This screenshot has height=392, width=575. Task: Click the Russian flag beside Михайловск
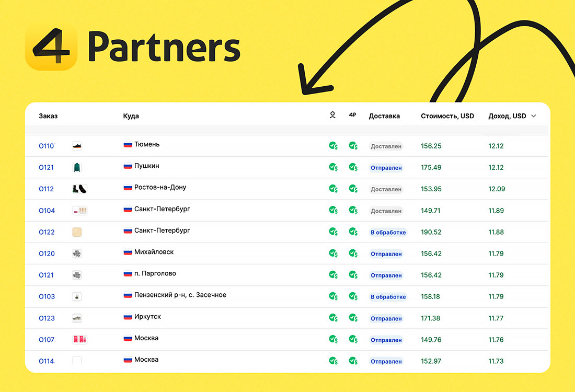(x=128, y=252)
